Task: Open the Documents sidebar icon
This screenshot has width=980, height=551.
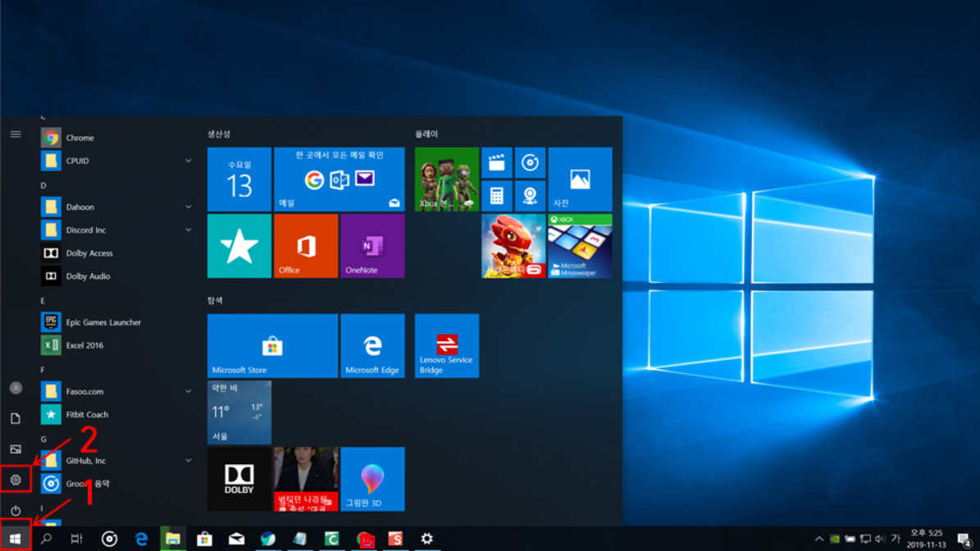Action: tap(16, 418)
